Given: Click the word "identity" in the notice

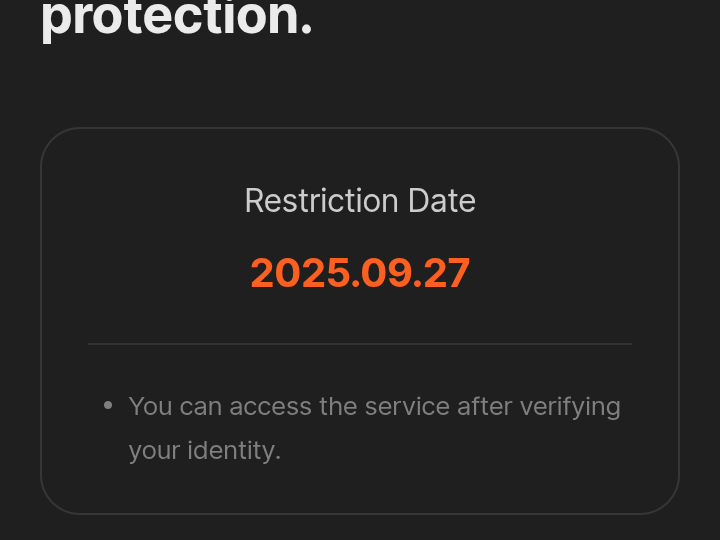Looking at the screenshot, I should (x=234, y=450).
